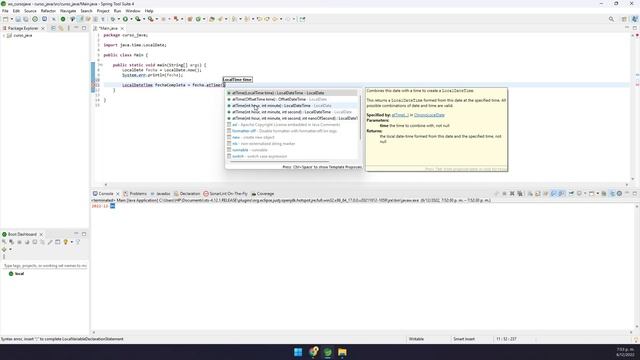Click the content assist list scrollbar

[360, 118]
